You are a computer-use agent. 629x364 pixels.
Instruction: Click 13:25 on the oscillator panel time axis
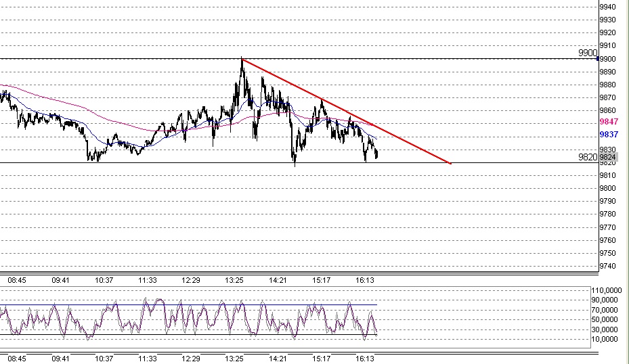(x=234, y=359)
